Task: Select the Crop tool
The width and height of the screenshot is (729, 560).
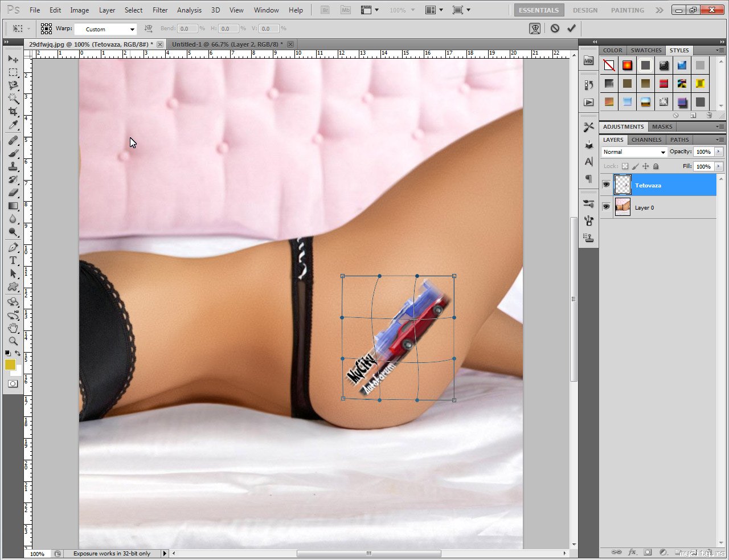Action: click(13, 112)
